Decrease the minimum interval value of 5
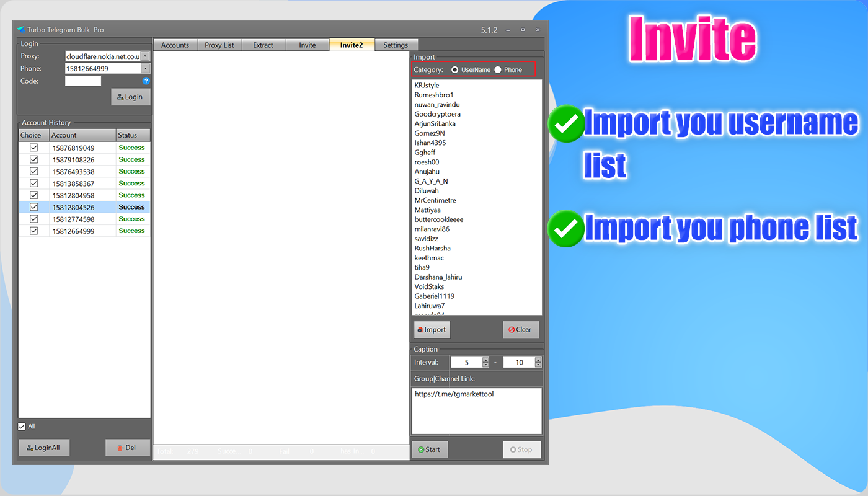 pyautogui.click(x=485, y=365)
